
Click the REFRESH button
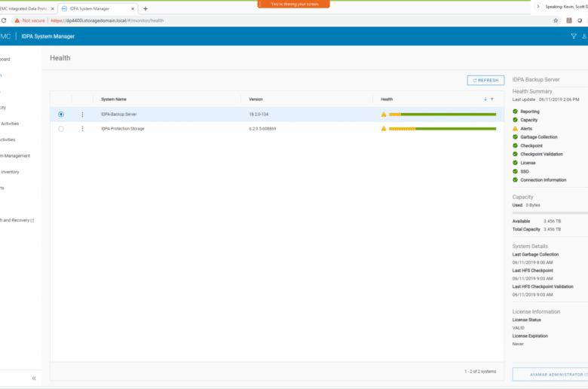(x=485, y=80)
